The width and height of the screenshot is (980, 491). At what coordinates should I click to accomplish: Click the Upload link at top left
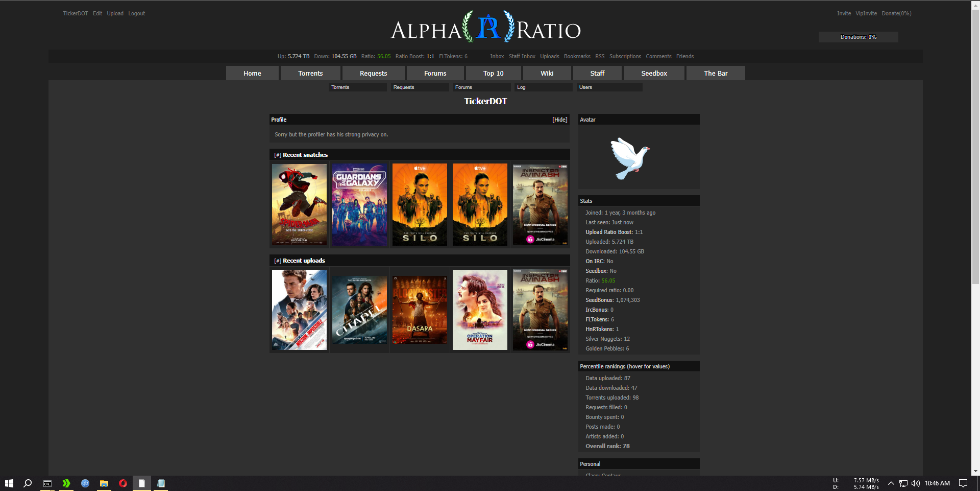(115, 13)
